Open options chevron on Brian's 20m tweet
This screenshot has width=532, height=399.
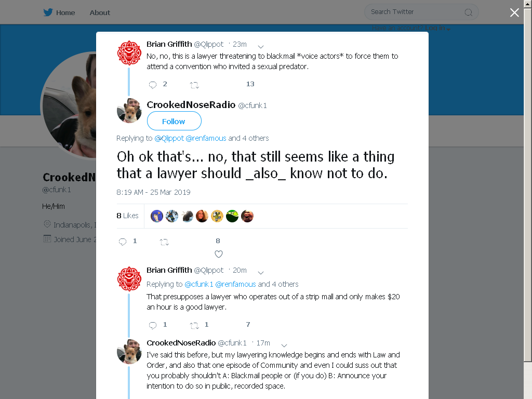point(261,272)
